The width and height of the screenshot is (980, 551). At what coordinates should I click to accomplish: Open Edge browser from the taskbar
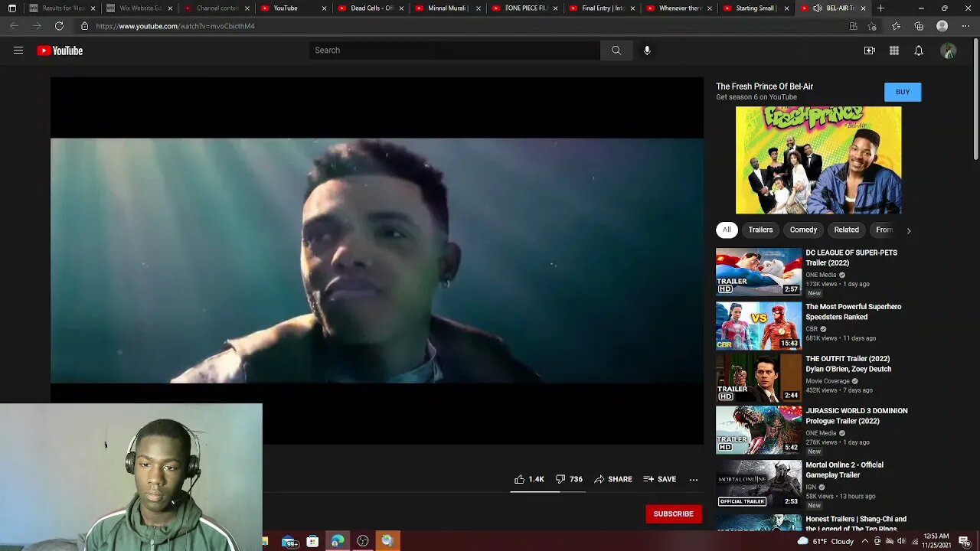pyautogui.click(x=337, y=542)
